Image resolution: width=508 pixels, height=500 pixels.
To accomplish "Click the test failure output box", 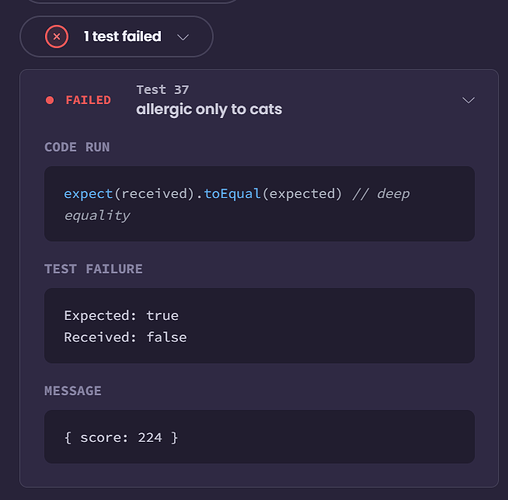I will coord(260,326).
